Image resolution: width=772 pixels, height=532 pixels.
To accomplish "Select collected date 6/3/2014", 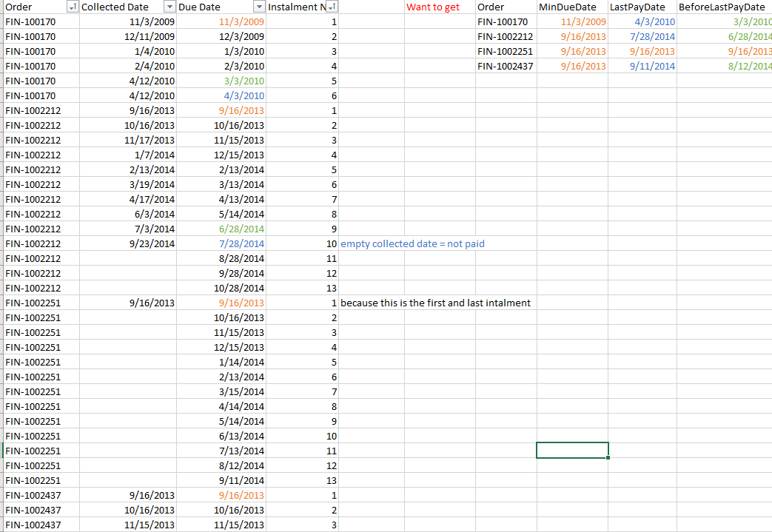I will [128, 214].
